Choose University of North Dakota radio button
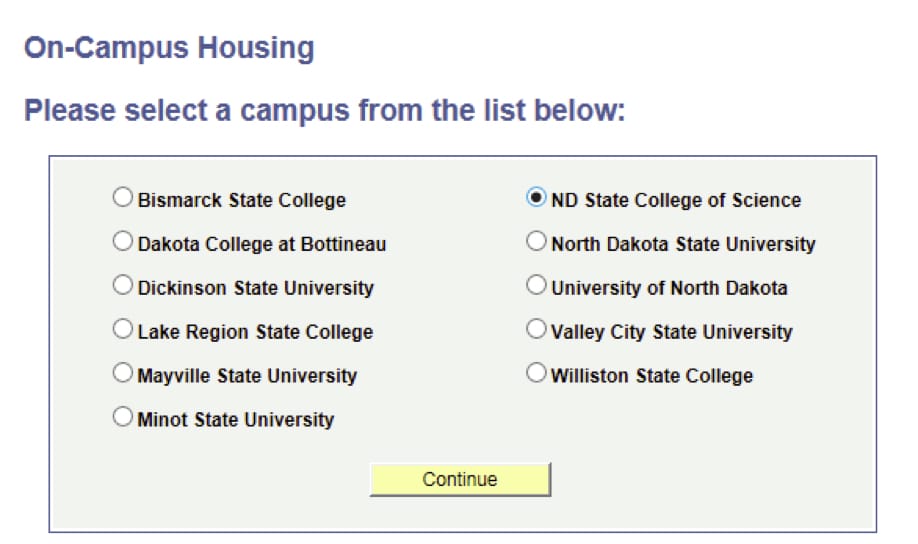This screenshot has height=544, width=918. pos(537,286)
